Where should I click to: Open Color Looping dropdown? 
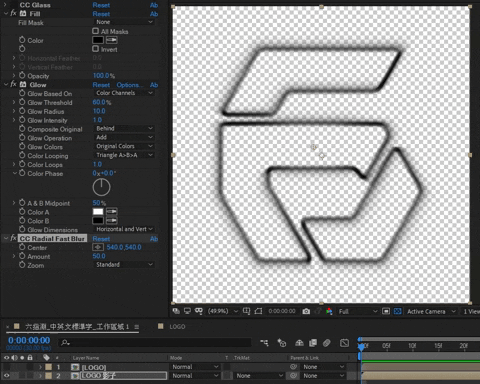coord(123,155)
